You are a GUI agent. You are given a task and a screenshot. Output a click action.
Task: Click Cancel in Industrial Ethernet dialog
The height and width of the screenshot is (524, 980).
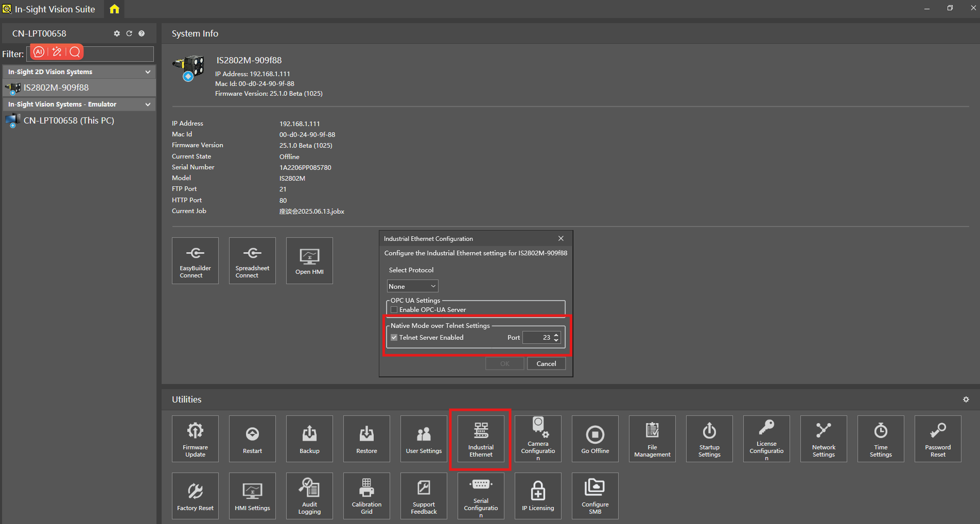point(546,363)
